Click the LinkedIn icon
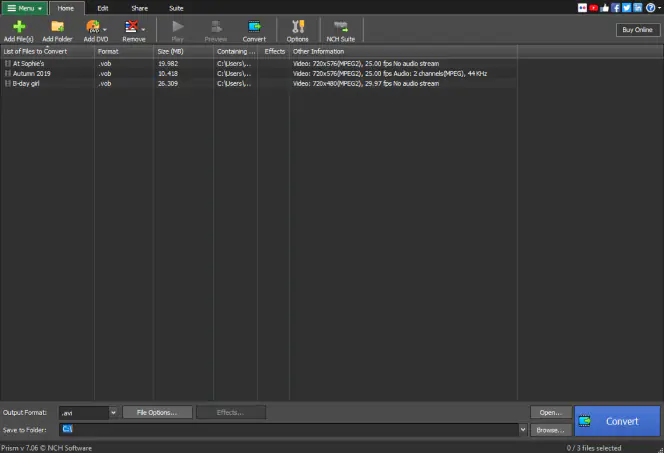This screenshot has height=453, width=664. coord(637,8)
